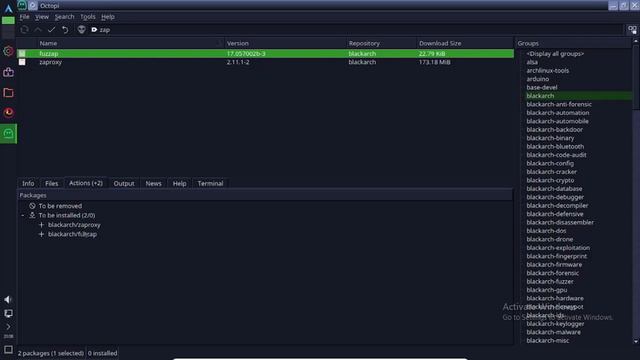The image size is (640, 360).
Task: Select the archlinux-tools group
Action: click(547, 71)
